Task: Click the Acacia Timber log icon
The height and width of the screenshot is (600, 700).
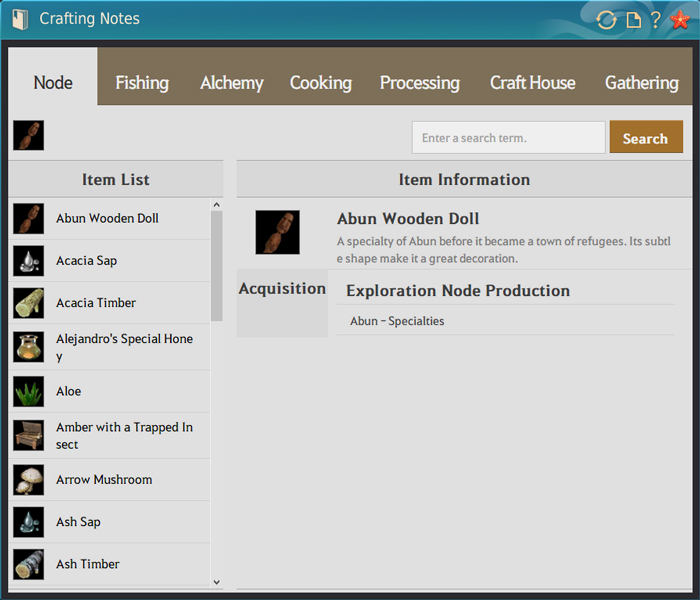Action: tap(28, 303)
